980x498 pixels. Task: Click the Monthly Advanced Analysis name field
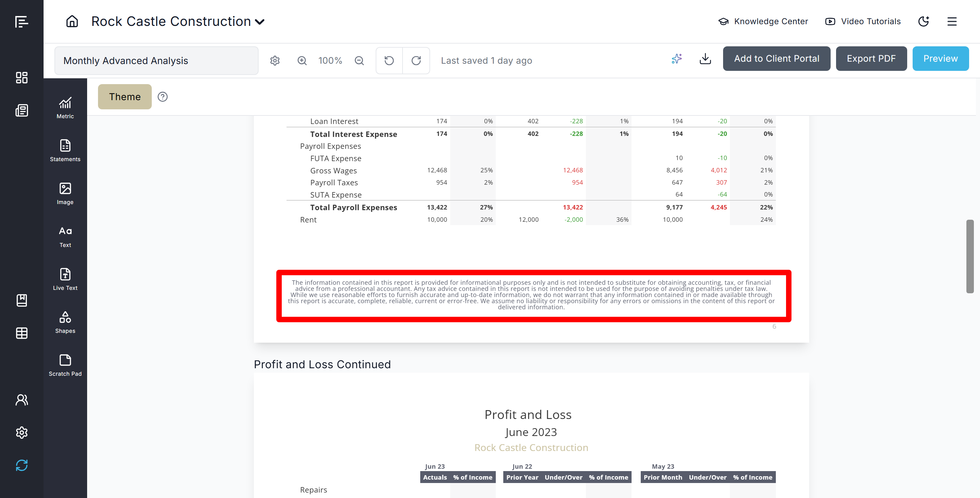157,61
